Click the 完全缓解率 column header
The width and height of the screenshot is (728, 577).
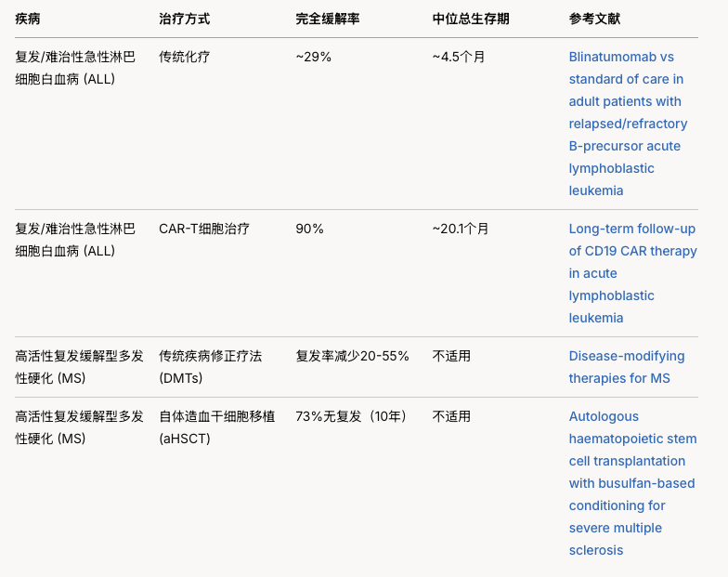point(327,19)
